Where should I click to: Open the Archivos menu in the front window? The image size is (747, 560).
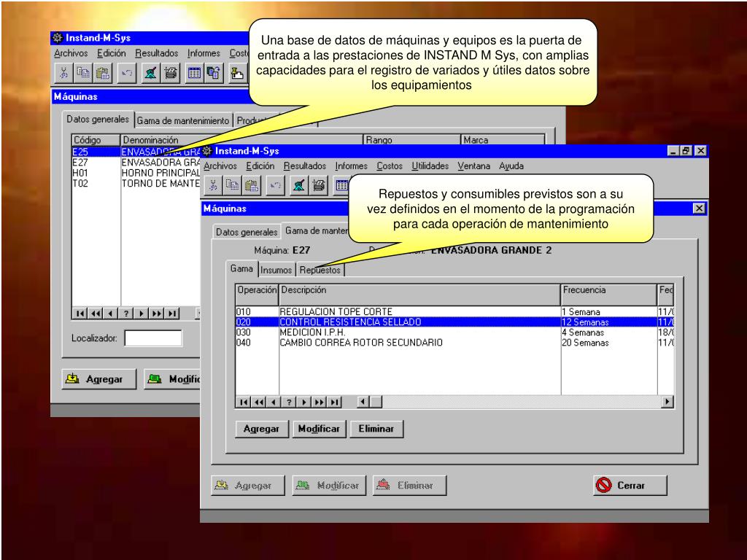[220, 166]
